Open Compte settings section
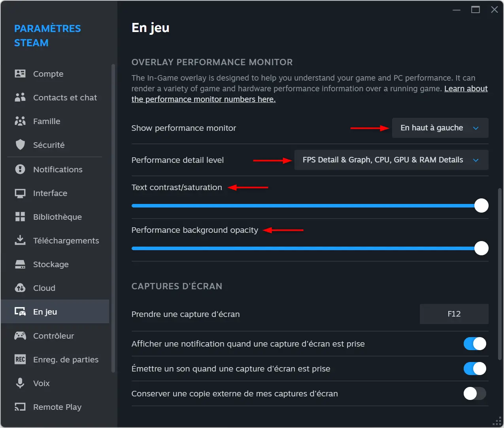504x428 pixels. click(55, 74)
